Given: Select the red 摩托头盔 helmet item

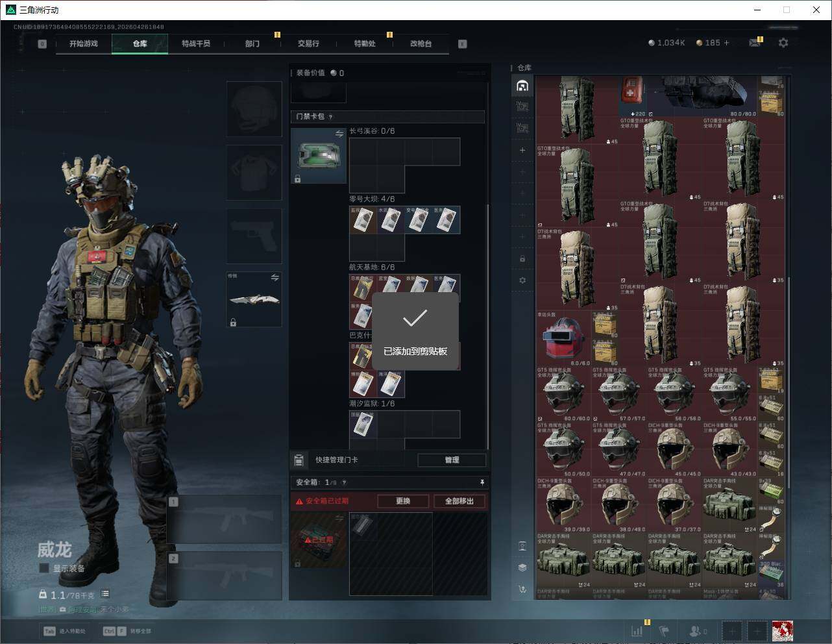Looking at the screenshot, I should point(564,339).
